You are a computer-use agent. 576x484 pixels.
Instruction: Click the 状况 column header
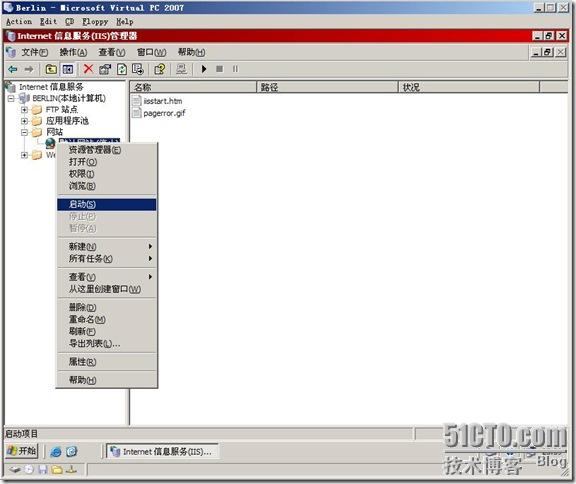[x=469, y=87]
